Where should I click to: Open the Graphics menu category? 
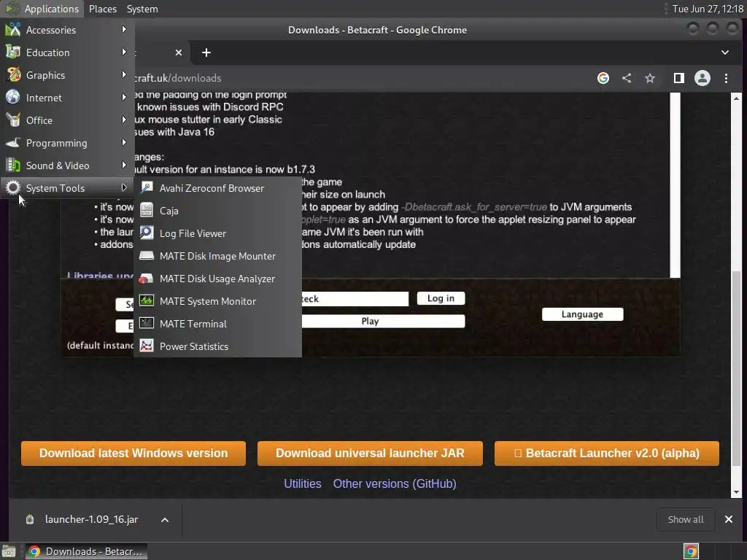(67, 75)
